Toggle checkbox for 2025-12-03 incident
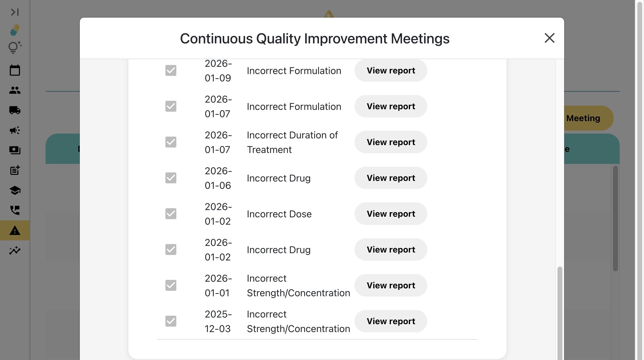 pos(171,321)
